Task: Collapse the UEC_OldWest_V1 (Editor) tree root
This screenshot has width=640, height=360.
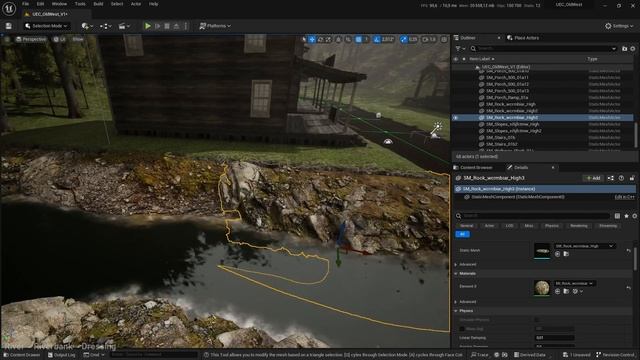Action: click(478, 67)
